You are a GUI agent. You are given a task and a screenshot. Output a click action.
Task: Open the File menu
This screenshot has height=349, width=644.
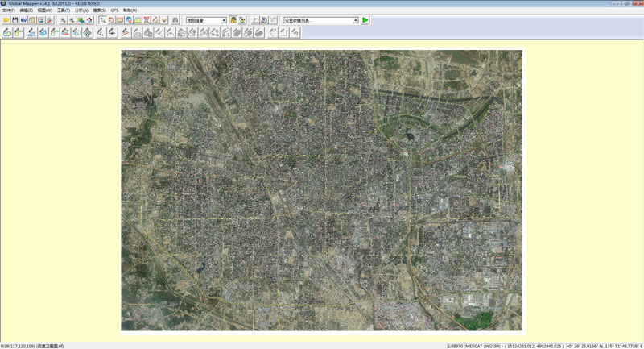tap(9, 10)
